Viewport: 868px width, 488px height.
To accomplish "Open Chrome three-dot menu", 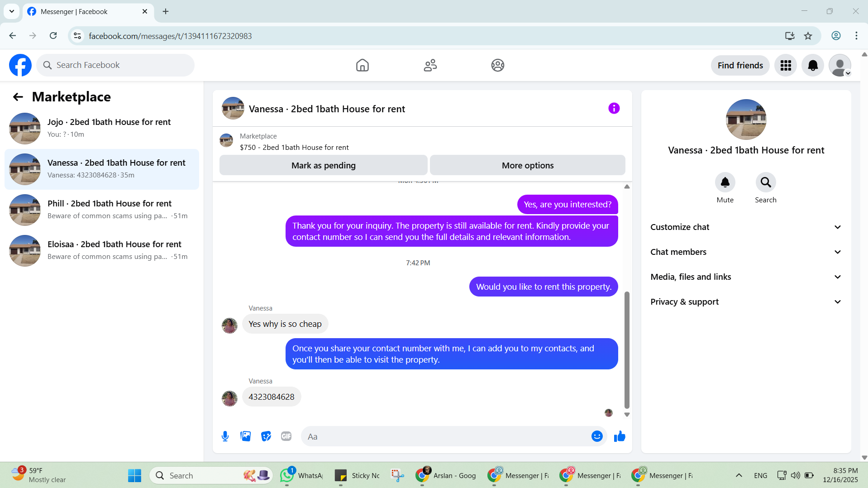I will point(856,36).
